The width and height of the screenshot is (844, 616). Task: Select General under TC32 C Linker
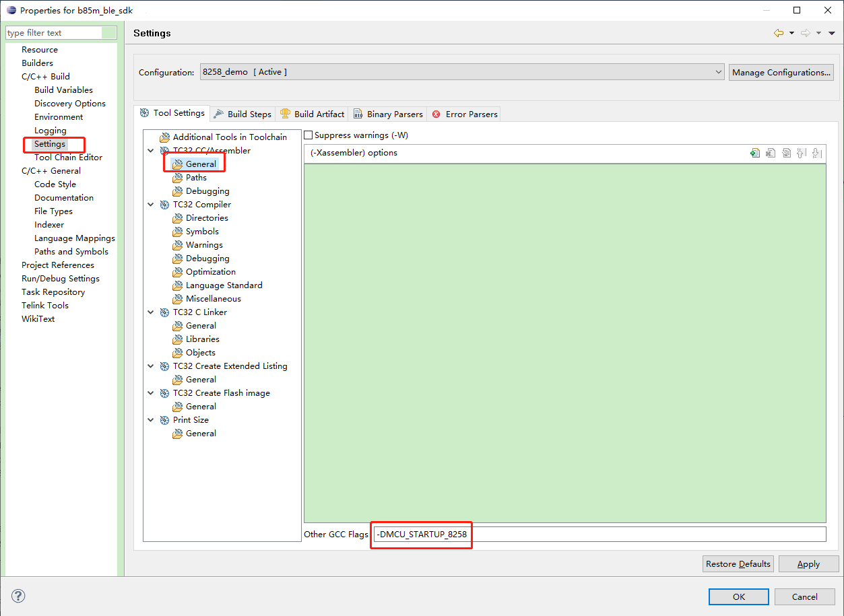point(201,325)
